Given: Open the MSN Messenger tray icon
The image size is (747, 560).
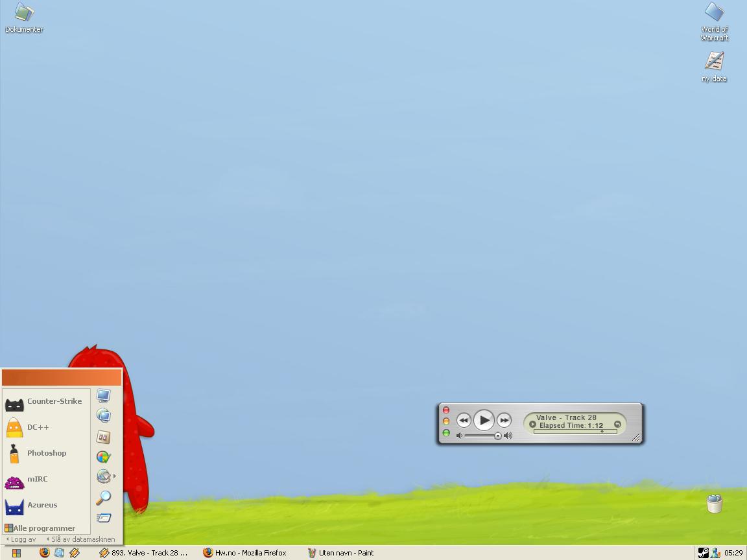Looking at the screenshot, I should point(716,553).
